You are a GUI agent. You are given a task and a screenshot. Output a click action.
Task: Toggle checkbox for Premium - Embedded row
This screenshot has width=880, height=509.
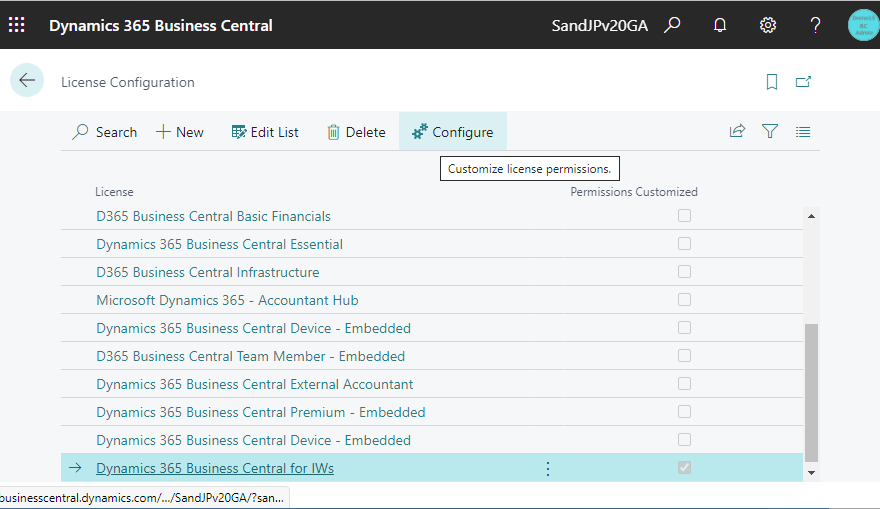click(x=684, y=412)
